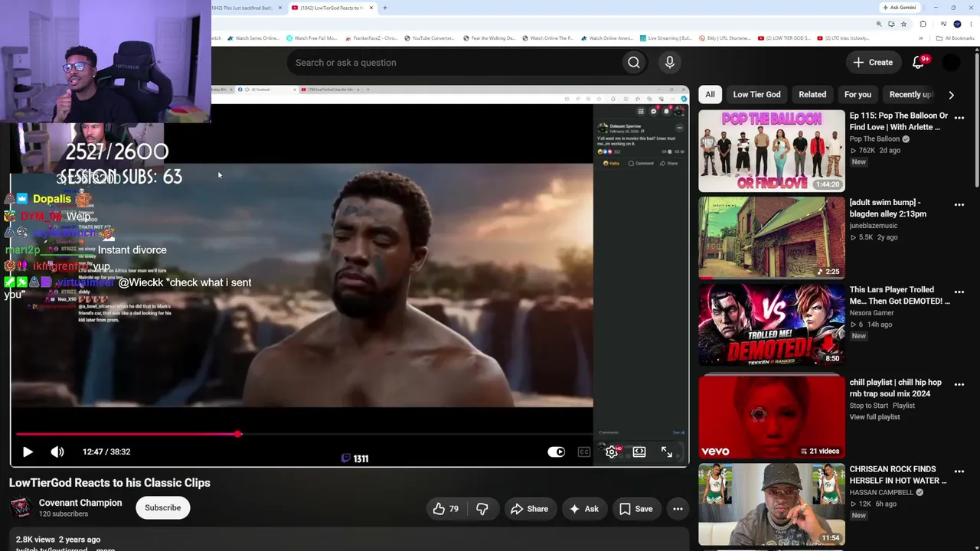Click 'View full playlist' link
The height and width of the screenshot is (551, 980).
click(874, 417)
